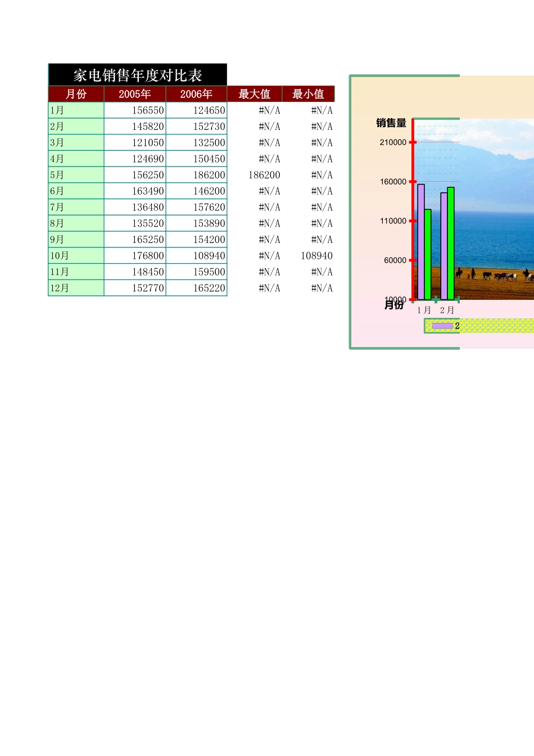534x756 pixels.
Task: Click the 2006年 column header
Action: tap(196, 94)
